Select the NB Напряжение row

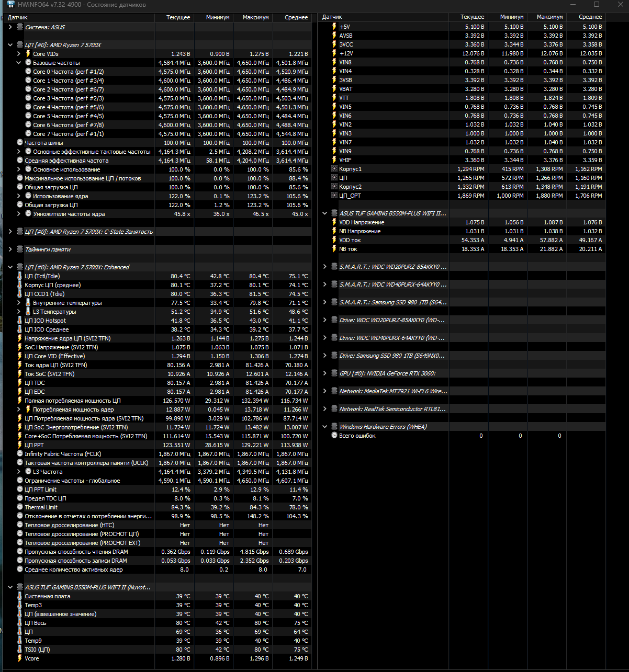click(462, 231)
